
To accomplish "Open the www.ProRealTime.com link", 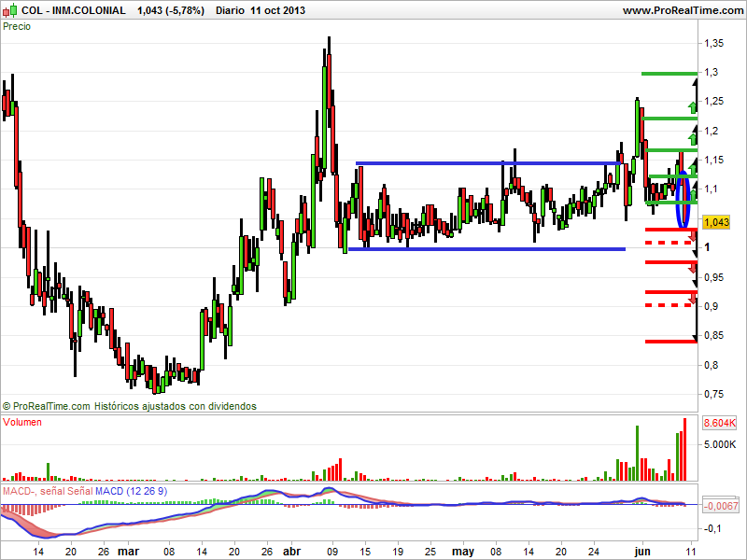I will click(x=683, y=10).
